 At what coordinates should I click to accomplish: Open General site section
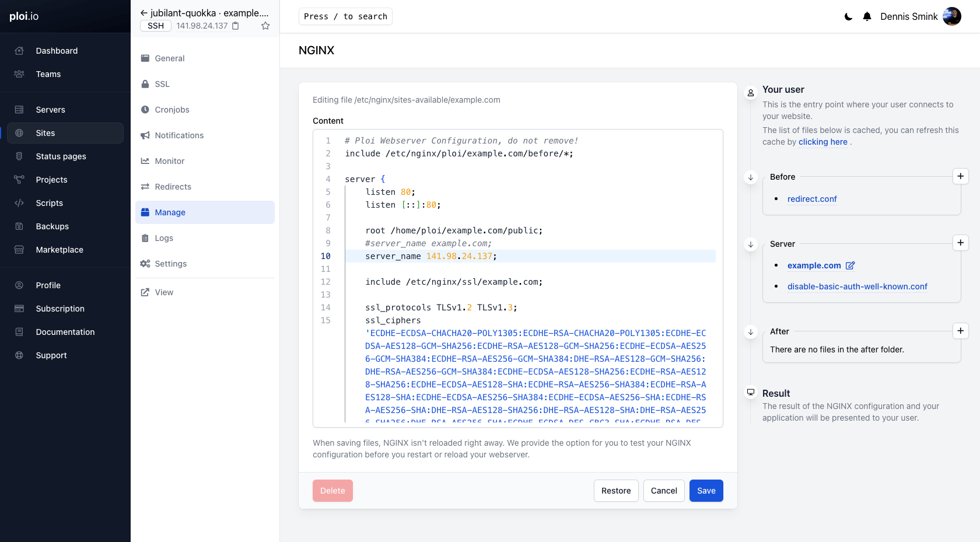coord(205,58)
